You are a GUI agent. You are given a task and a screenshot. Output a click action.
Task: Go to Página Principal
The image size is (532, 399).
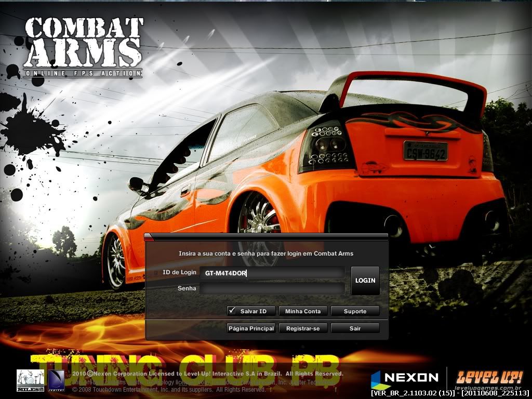[x=251, y=328]
